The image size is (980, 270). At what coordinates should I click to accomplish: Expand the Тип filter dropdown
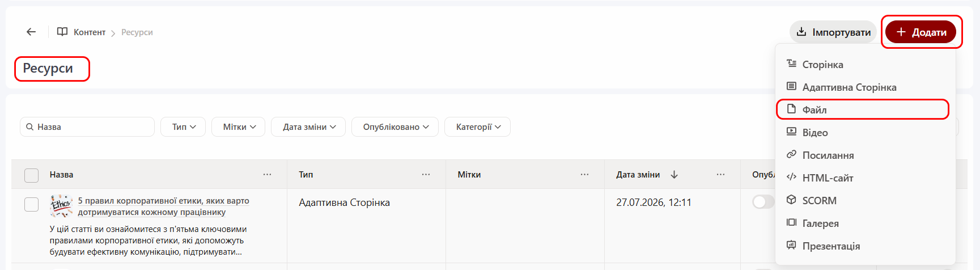183,126
